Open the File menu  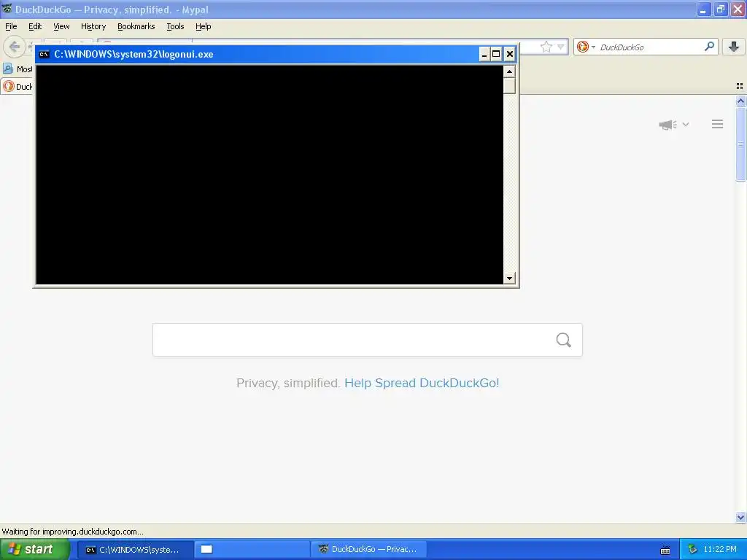[x=11, y=26]
